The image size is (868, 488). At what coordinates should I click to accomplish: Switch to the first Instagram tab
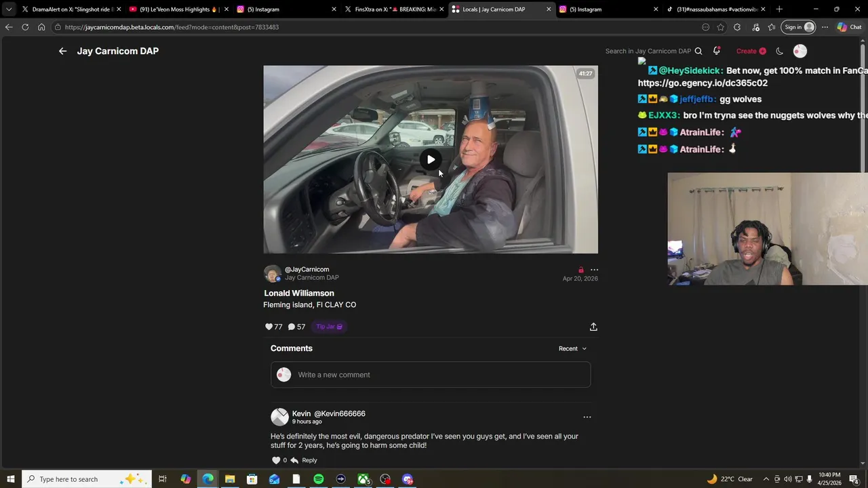pos(286,9)
